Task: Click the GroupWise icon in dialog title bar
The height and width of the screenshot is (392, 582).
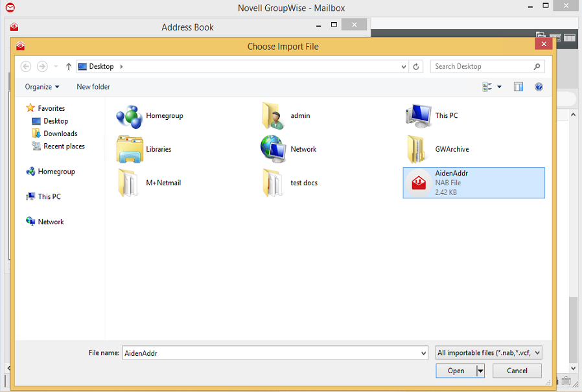Action: pos(20,46)
